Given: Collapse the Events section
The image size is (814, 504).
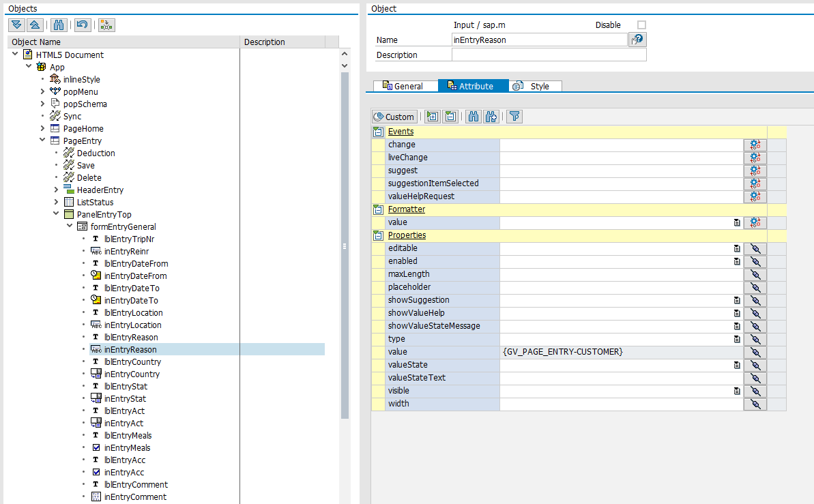Looking at the screenshot, I should (x=378, y=132).
